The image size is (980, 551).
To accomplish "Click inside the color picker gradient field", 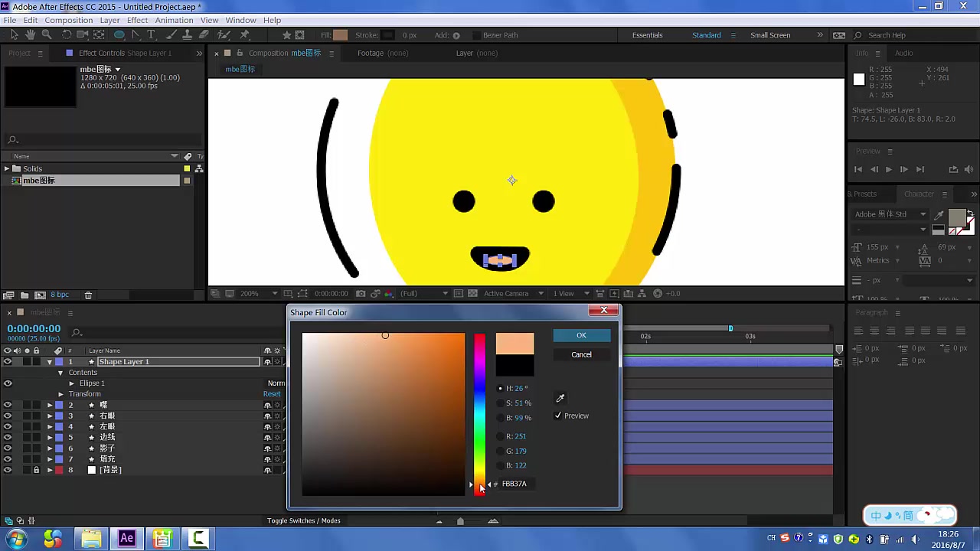I will coord(383,414).
